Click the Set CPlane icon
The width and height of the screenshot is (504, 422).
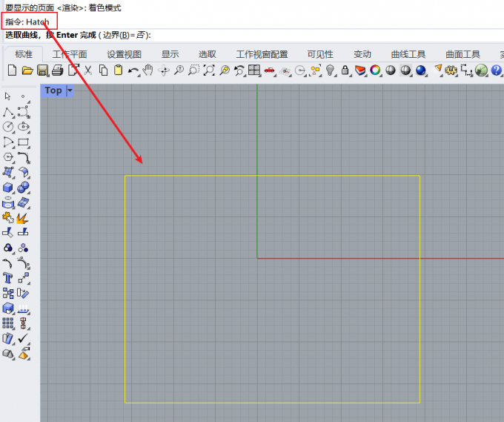tap(285, 70)
